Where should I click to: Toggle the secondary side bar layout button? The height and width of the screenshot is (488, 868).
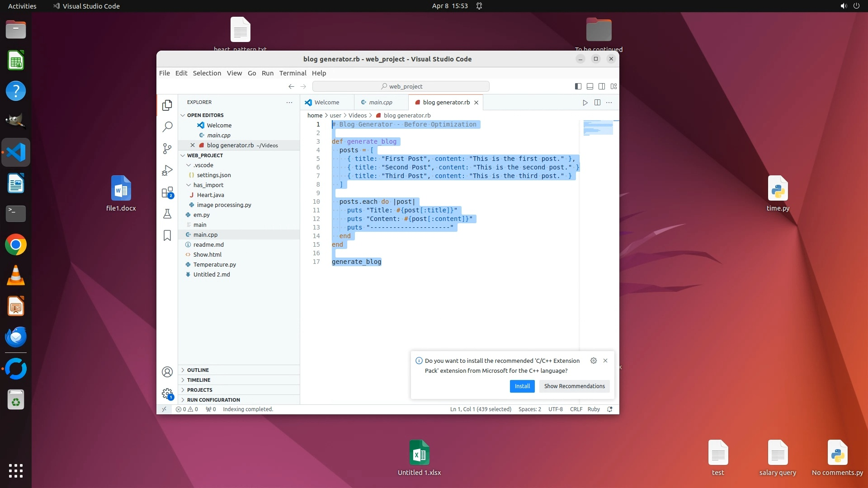tap(602, 86)
